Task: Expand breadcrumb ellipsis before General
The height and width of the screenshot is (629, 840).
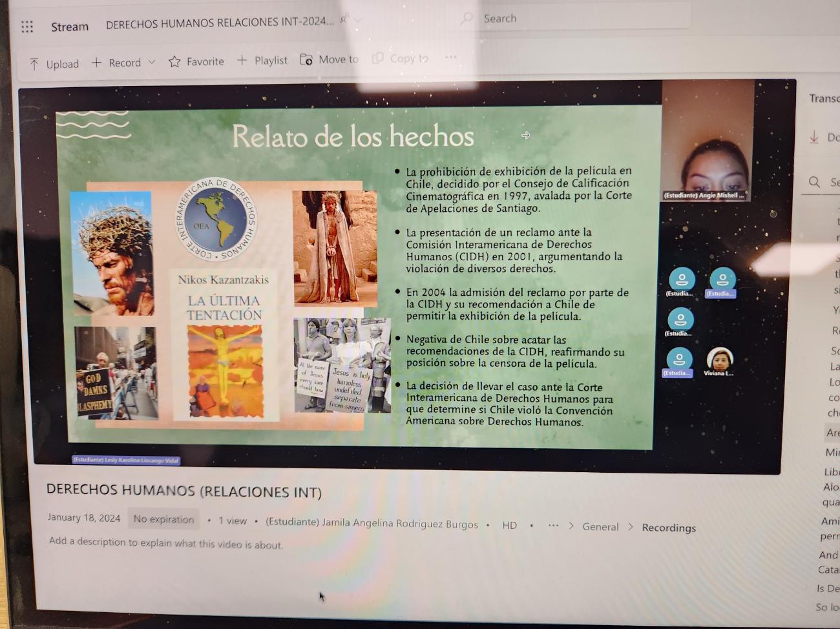Action: 553,525
